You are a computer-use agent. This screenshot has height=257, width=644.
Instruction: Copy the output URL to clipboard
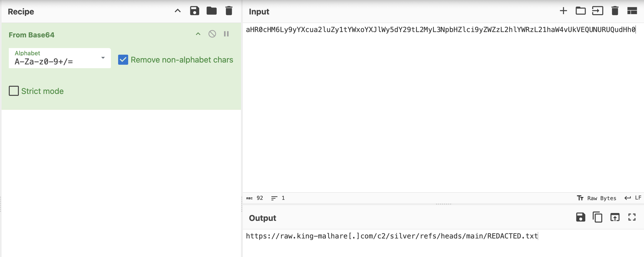point(597,217)
